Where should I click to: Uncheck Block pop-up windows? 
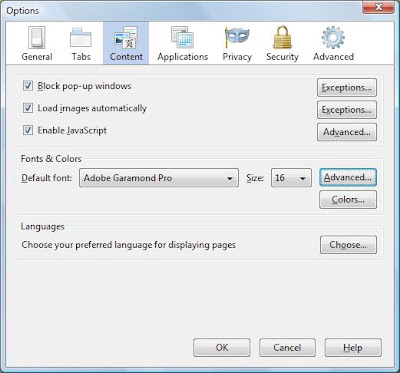tap(28, 86)
